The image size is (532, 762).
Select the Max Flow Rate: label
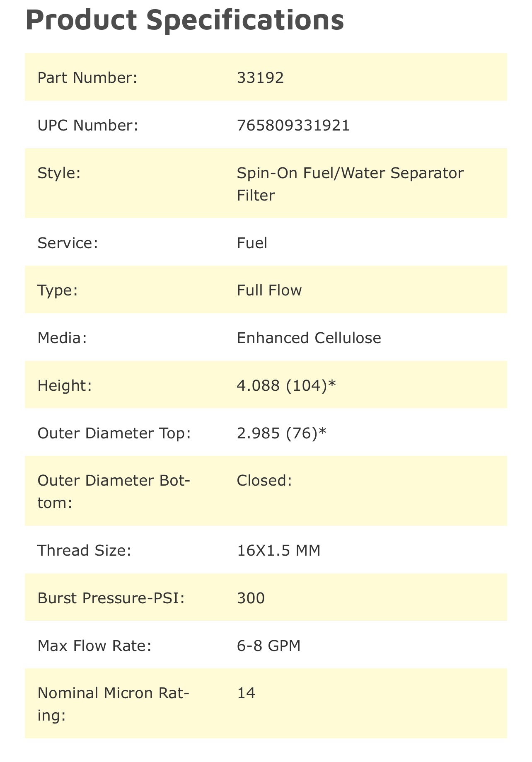tap(94, 646)
